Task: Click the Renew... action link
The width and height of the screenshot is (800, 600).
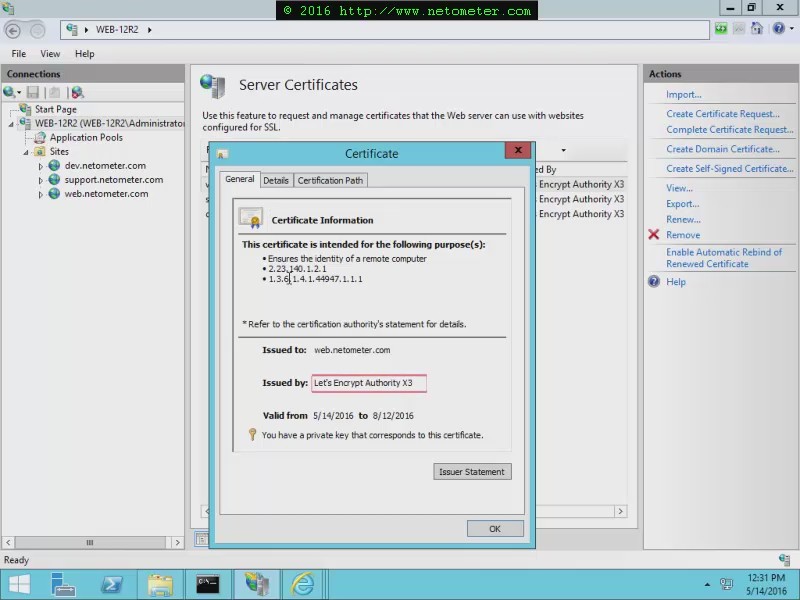Action: (x=683, y=219)
